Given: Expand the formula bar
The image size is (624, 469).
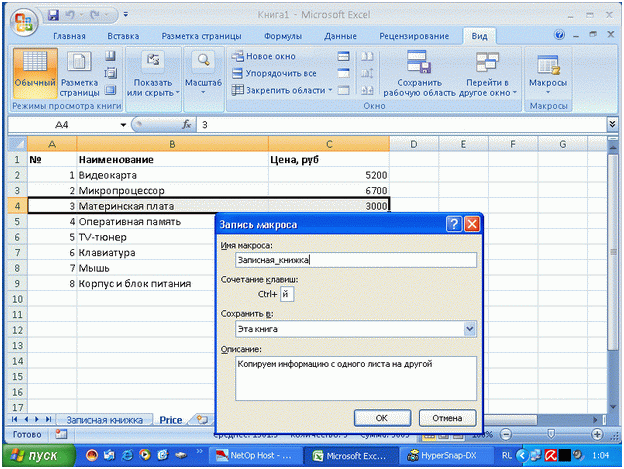Looking at the screenshot, I should pyautogui.click(x=612, y=125).
